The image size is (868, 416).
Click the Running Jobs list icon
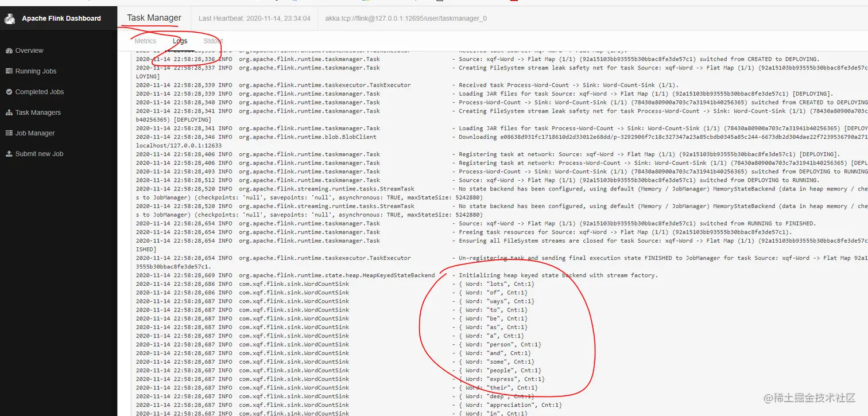click(x=9, y=71)
